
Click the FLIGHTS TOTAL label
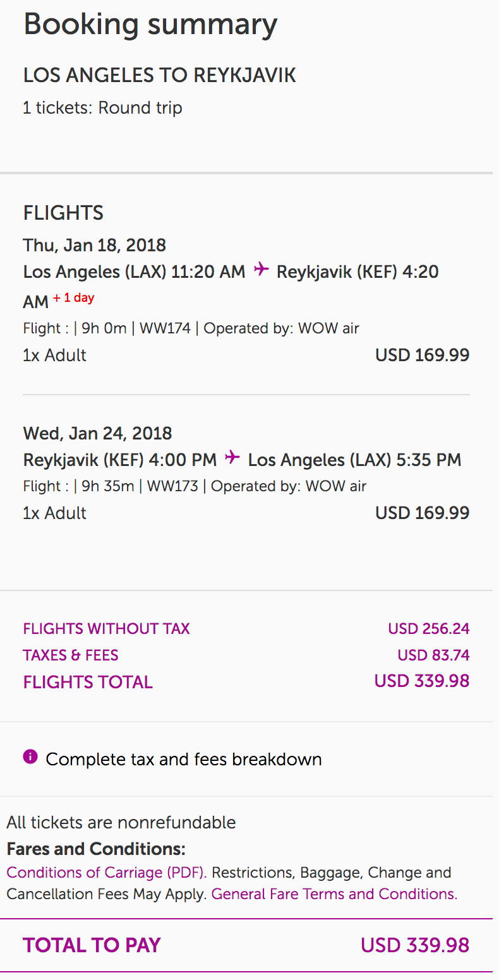click(x=88, y=682)
